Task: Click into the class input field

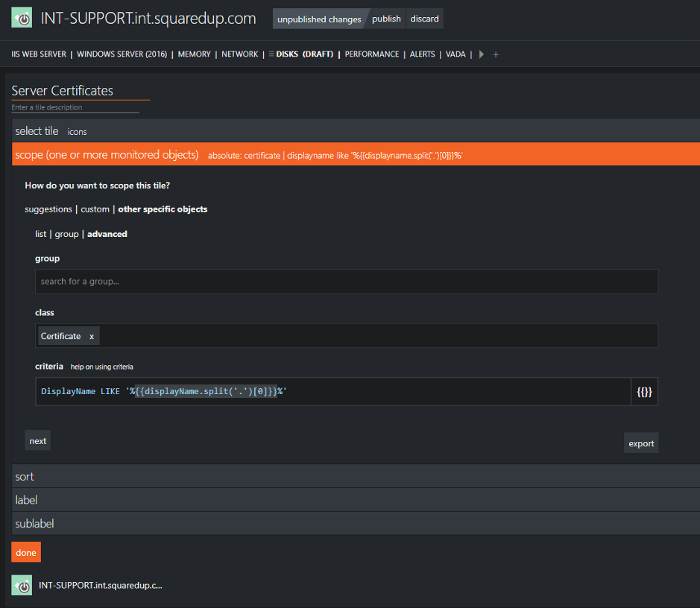Action: 347,336
